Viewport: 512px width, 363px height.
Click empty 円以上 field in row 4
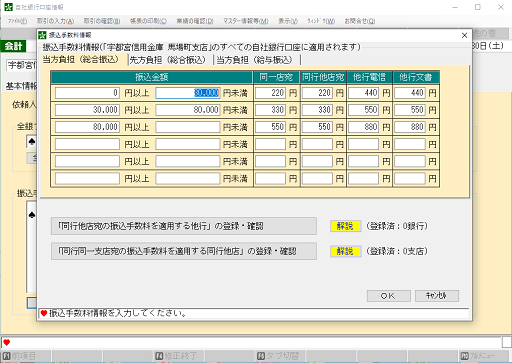(87, 144)
